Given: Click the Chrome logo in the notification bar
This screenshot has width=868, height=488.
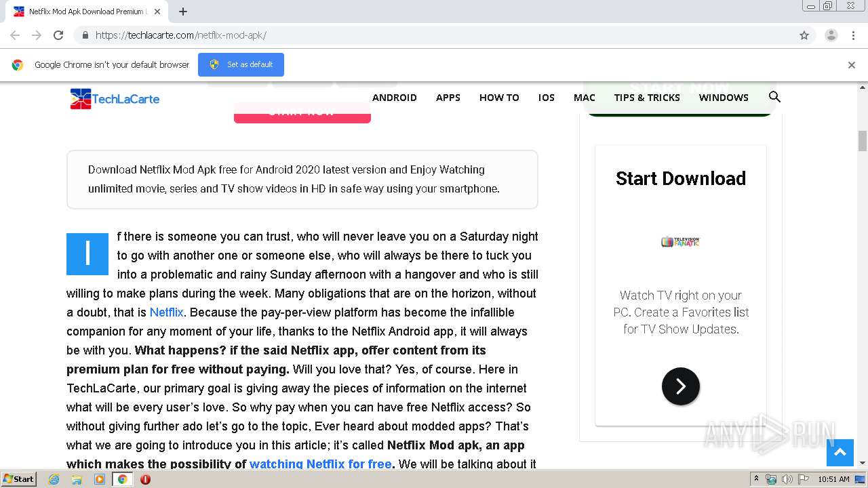Looking at the screenshot, I should click(18, 65).
